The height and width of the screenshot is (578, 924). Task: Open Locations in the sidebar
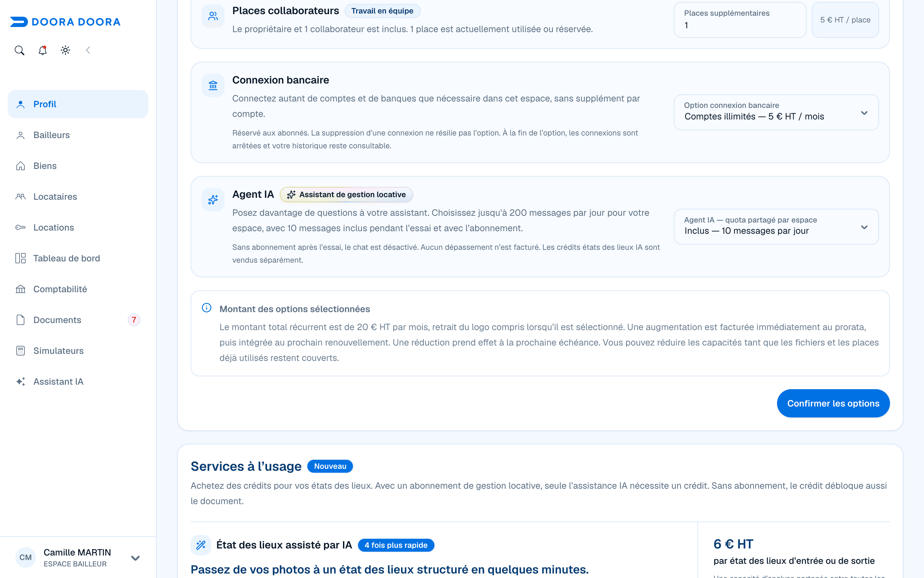(78, 227)
